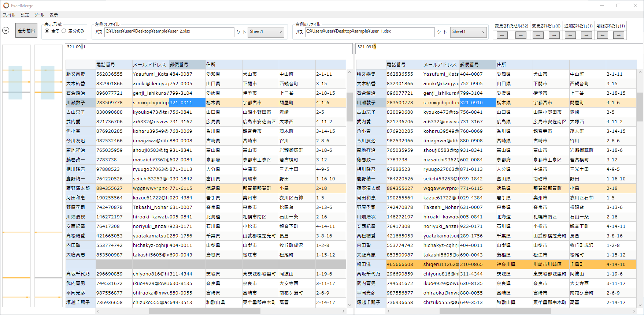
Task: Select row header 藤野清太郎 in left grid
Action: click(x=81, y=188)
